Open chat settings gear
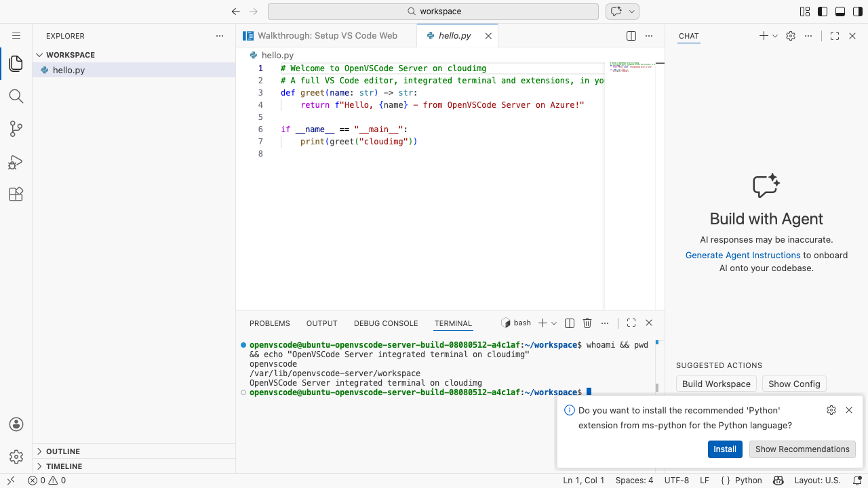 click(x=790, y=36)
